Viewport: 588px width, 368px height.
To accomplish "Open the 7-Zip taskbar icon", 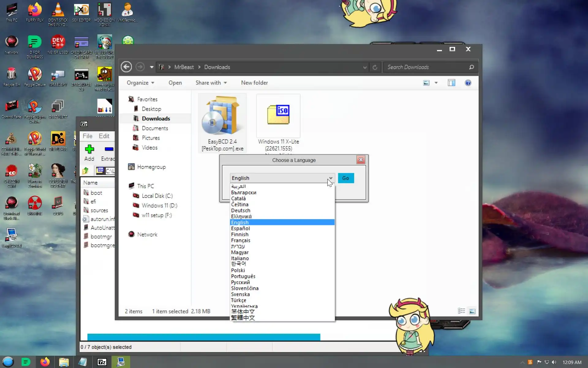I will click(x=102, y=362).
